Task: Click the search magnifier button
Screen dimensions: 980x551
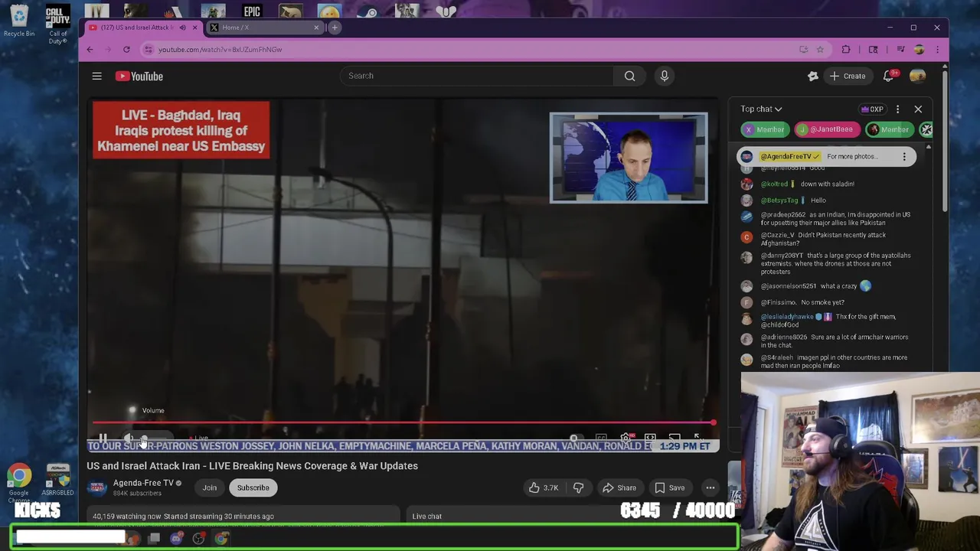Action: (629, 76)
